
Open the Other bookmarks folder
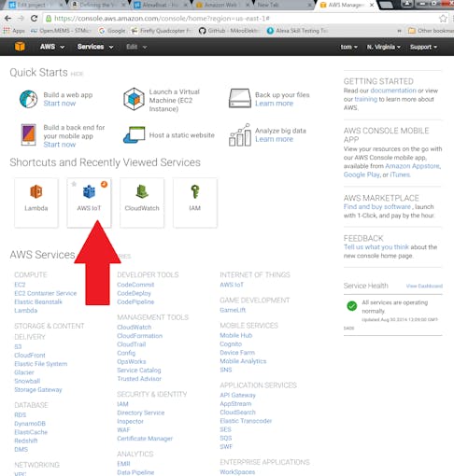pyautogui.click(x=431, y=31)
